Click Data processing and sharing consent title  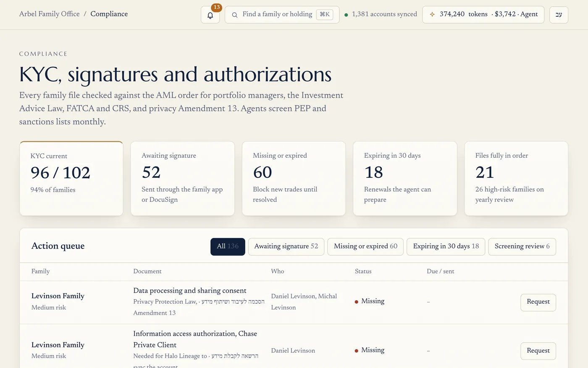190,291
